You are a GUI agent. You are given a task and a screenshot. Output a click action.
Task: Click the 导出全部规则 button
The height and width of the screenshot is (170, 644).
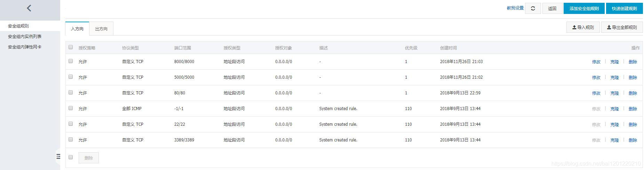pyautogui.click(x=622, y=27)
